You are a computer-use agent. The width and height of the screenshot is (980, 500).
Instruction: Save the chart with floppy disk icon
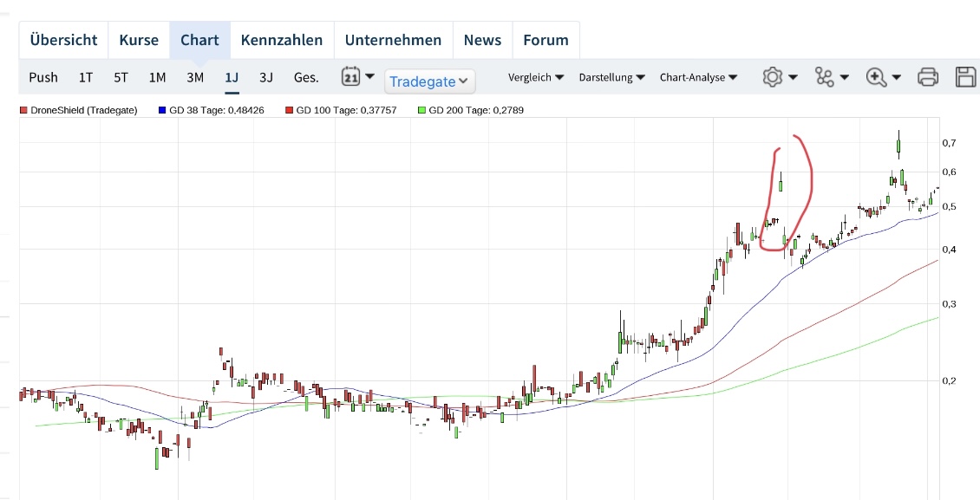click(965, 77)
